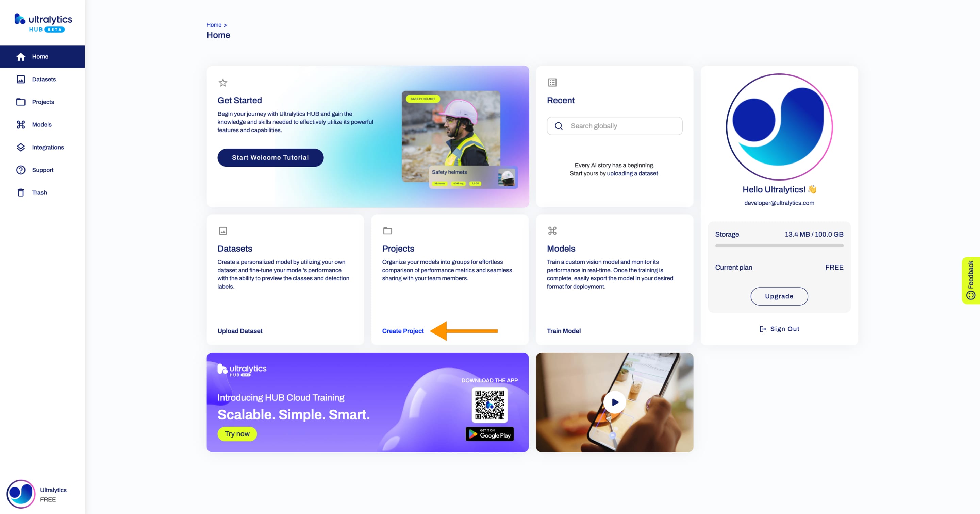Click the Start Welcome Tutorial button
The image size is (980, 514).
point(270,157)
